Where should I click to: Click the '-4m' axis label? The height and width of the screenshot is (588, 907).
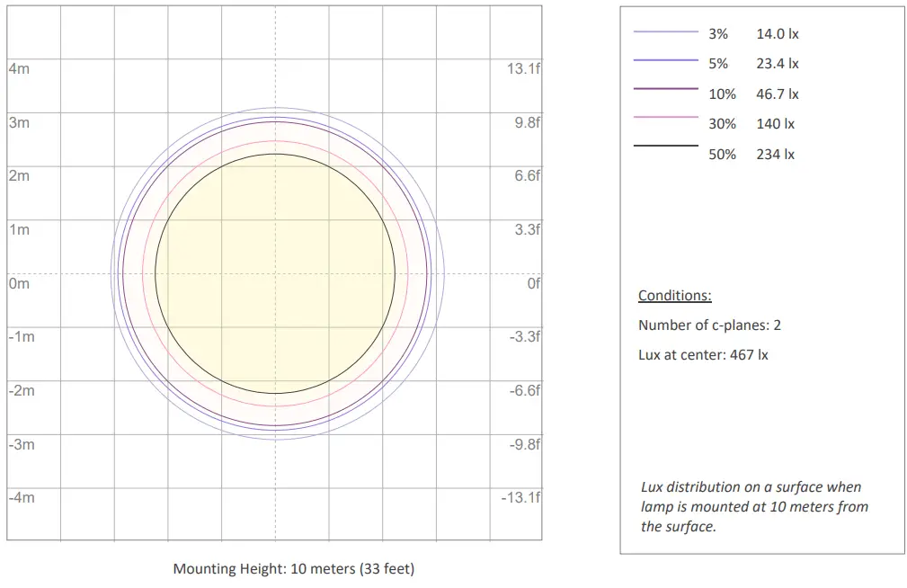pyautogui.click(x=22, y=498)
